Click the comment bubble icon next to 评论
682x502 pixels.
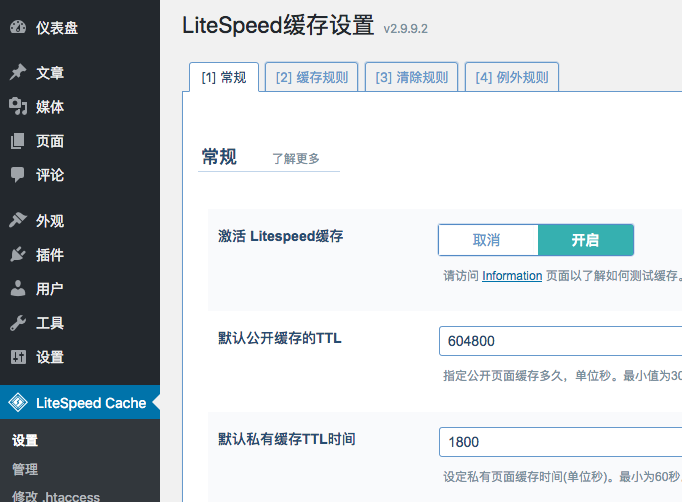tap(18, 174)
